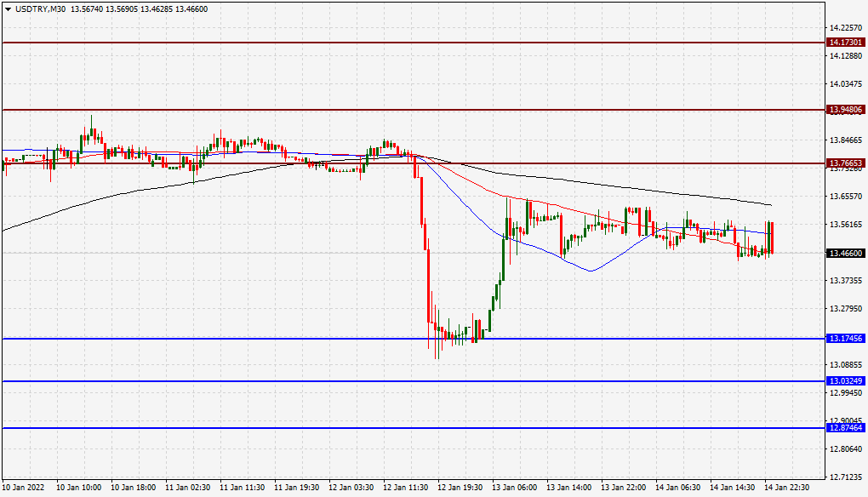Select the 10 Jan 2022 time label

click(x=23, y=488)
